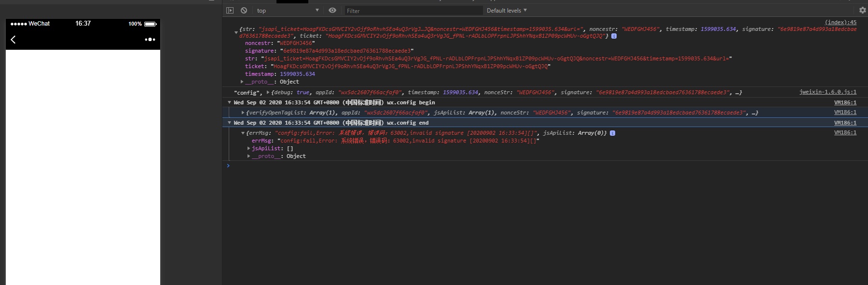Image resolution: width=868 pixels, height=285 pixels.
Task: Expand __proto__ under the timestamp property
Action: (x=242, y=82)
